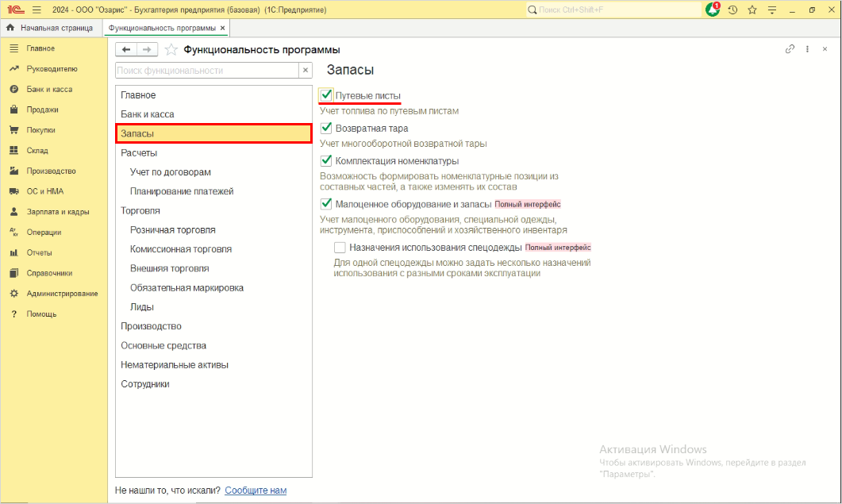The width and height of the screenshot is (842, 504).
Task: Select Лиды item in list
Action: click(213, 307)
